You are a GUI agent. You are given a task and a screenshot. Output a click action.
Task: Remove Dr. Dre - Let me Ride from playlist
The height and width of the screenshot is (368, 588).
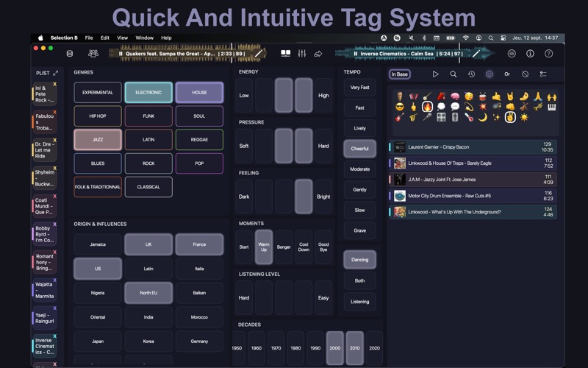[54, 140]
